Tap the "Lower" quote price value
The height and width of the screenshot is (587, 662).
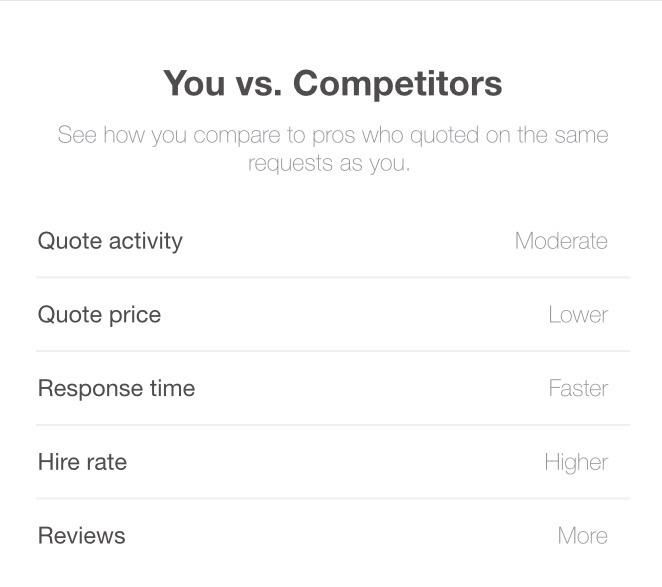coord(578,315)
